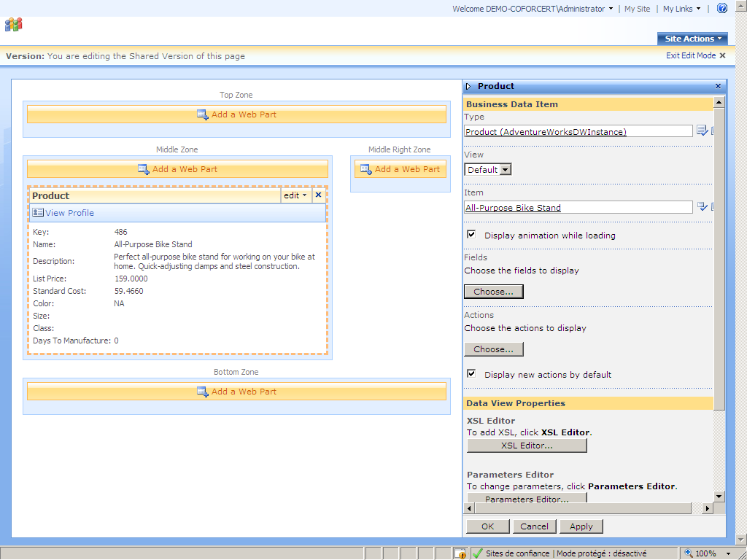Uncheck Display animation while loading
The width and height of the screenshot is (747, 560).
(471, 235)
